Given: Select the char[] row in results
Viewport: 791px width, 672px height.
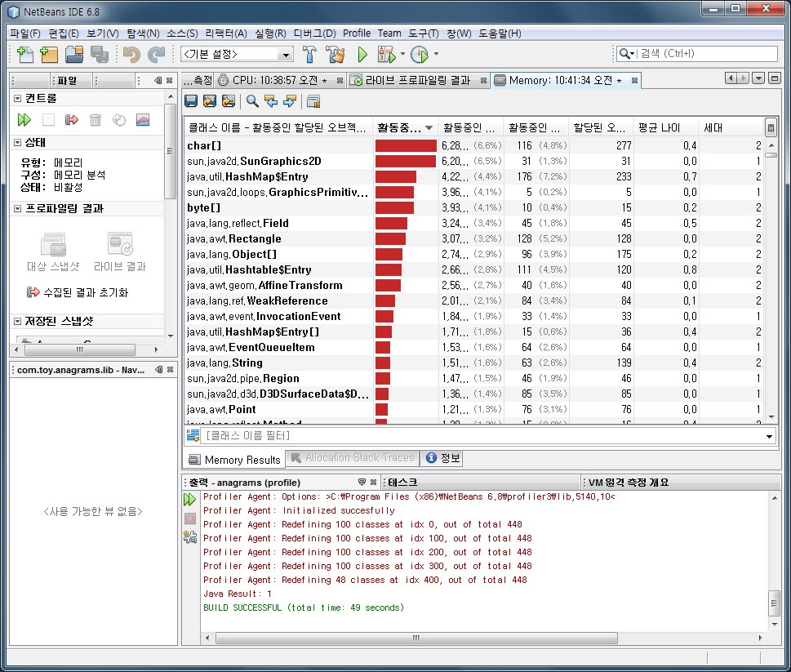Looking at the screenshot, I should (x=473, y=146).
